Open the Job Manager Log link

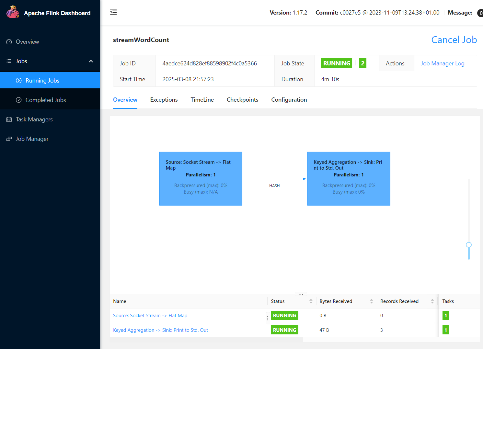pos(443,63)
